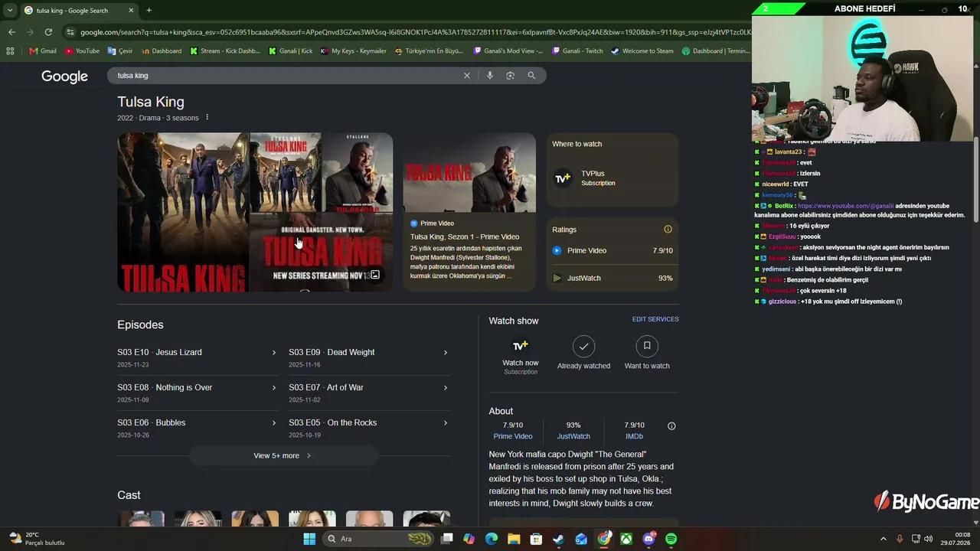Clear the search box with the X icon
This screenshot has width=980, height=551.
466,76
